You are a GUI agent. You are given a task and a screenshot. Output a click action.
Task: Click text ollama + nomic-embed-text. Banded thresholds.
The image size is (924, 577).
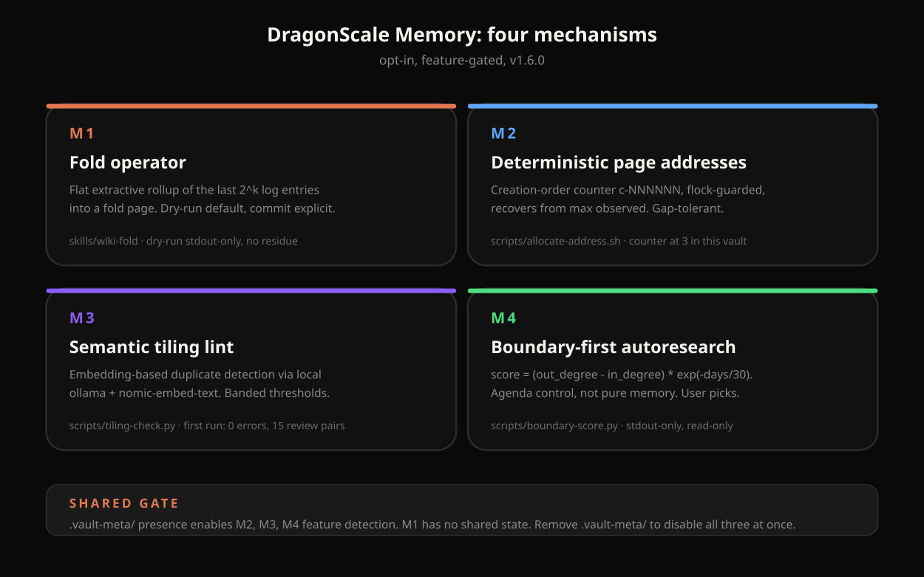200,393
